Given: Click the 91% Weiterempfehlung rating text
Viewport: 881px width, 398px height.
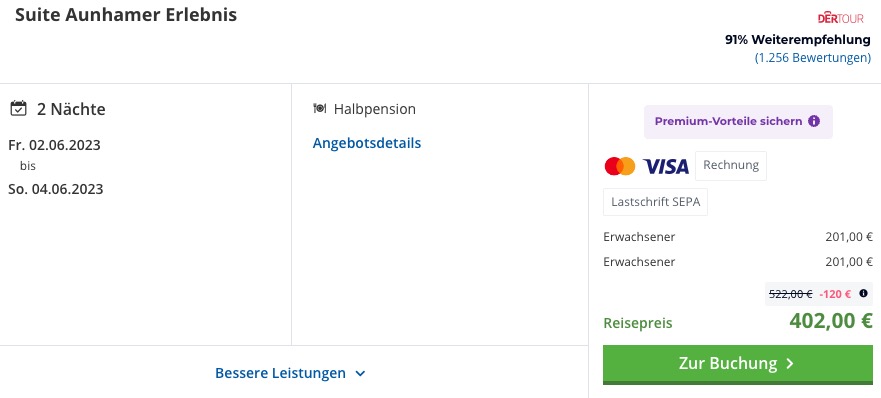Looking at the screenshot, I should click(798, 40).
